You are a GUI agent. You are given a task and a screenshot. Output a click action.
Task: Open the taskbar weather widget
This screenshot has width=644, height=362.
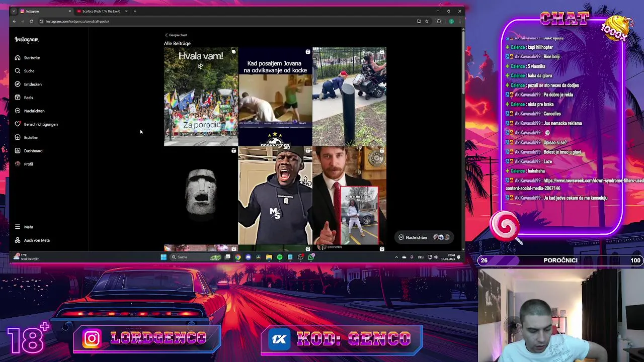coord(26,257)
